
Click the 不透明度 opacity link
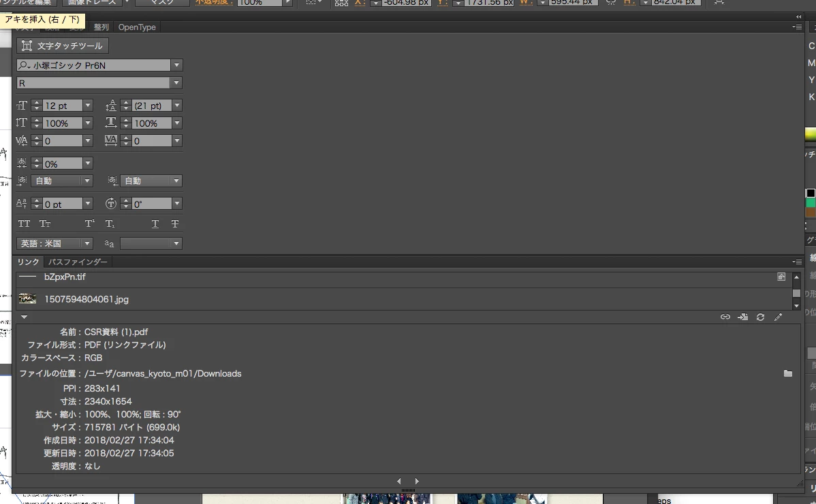pyautogui.click(x=215, y=3)
